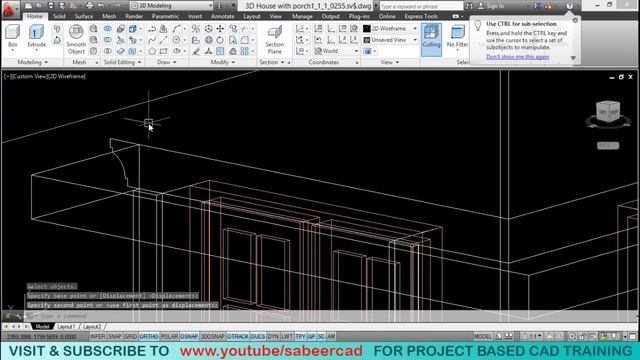The image size is (640, 360).
Task: Toggle OTRACK in status bar
Action: (x=238, y=336)
